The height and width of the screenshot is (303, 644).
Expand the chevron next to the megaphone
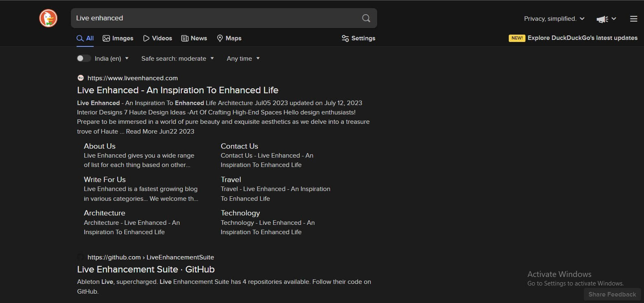click(x=614, y=19)
